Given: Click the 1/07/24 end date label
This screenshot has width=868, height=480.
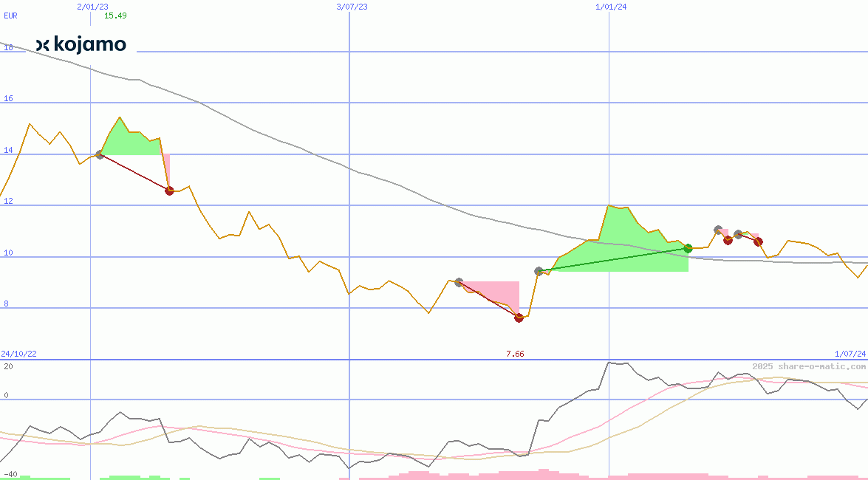Looking at the screenshot, I should pos(850,354).
